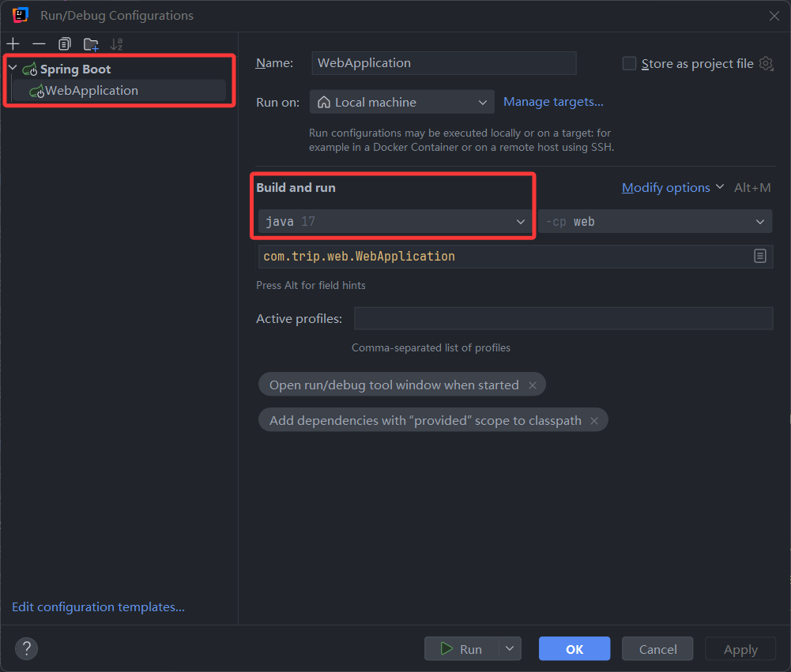This screenshot has width=791, height=672.
Task: Click the Active profiles input field
Action: (563, 318)
